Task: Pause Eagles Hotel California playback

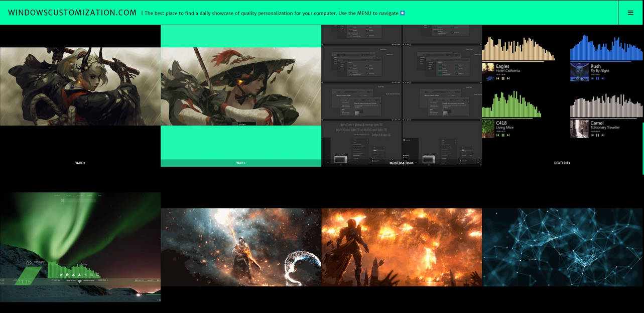Action: (x=503, y=78)
